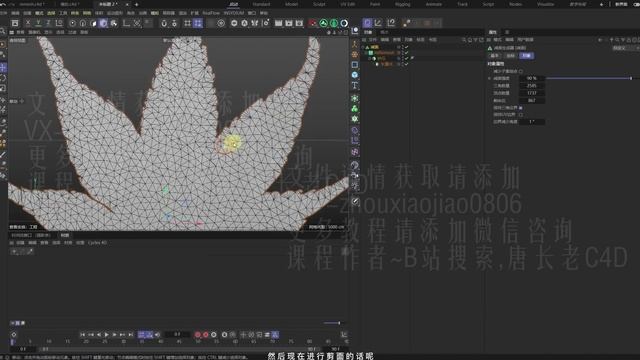Click the red record keyframe button
The height and width of the screenshot is (360, 640).
pos(198,335)
